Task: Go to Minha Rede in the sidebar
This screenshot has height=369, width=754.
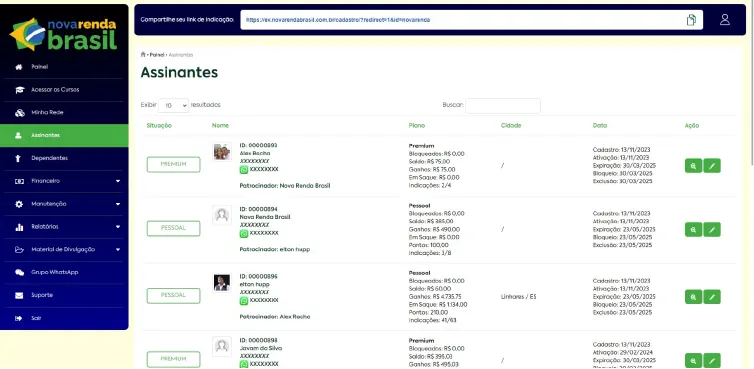Action: click(64, 113)
